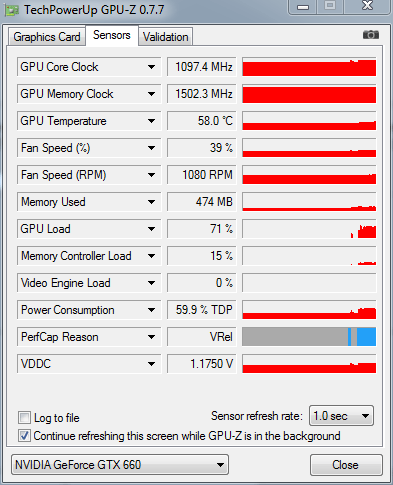Expand the GPU Temperature sensor dropdown arrow
Viewport: 393px width, 485px height.
click(151, 121)
